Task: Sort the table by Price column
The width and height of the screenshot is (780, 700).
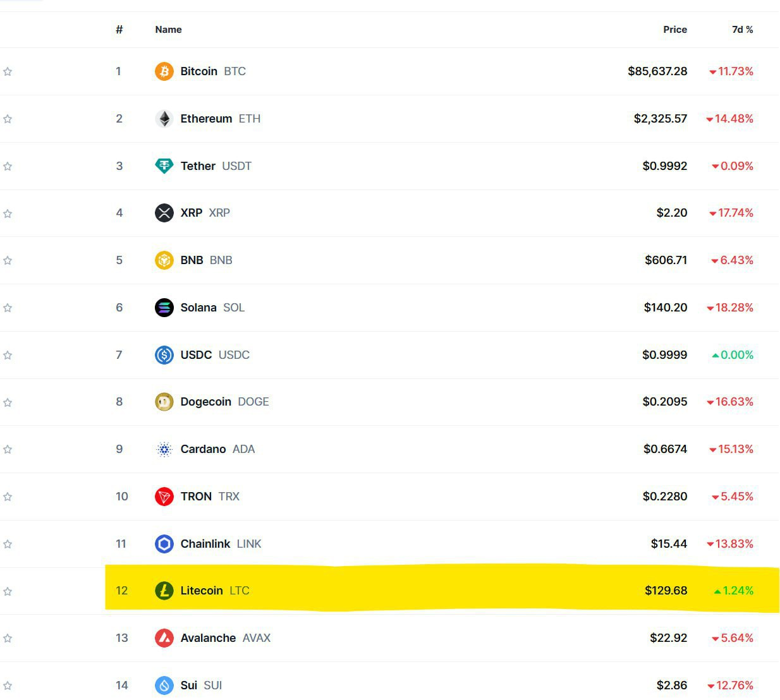Action: pos(675,29)
